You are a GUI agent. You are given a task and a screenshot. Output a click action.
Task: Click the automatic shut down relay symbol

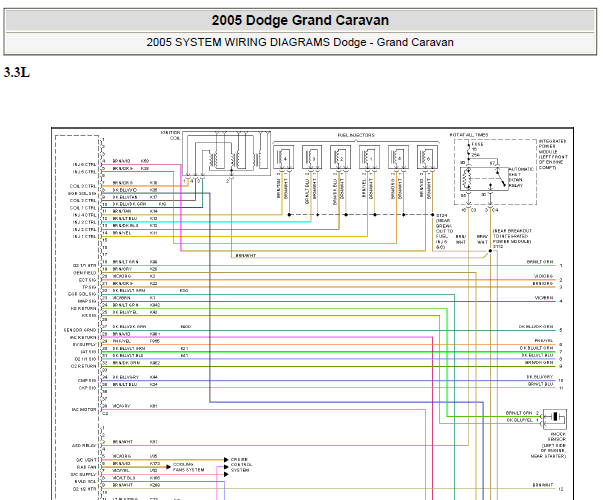(x=484, y=179)
